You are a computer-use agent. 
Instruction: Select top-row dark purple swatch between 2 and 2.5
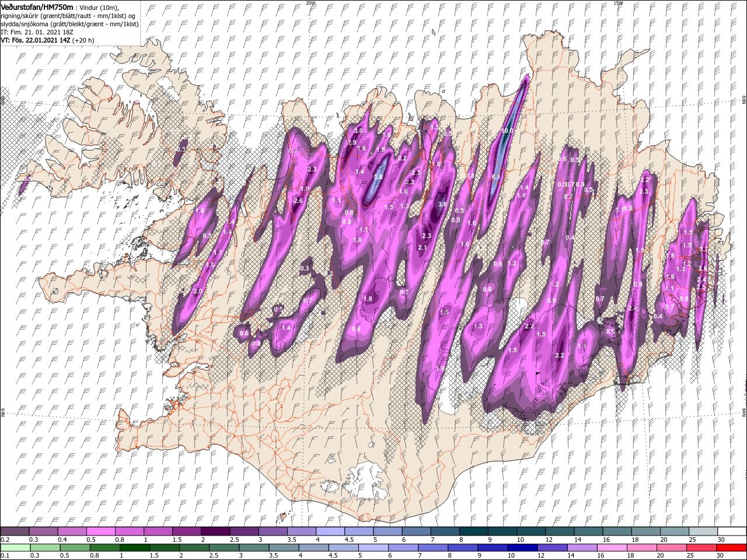click(x=215, y=531)
